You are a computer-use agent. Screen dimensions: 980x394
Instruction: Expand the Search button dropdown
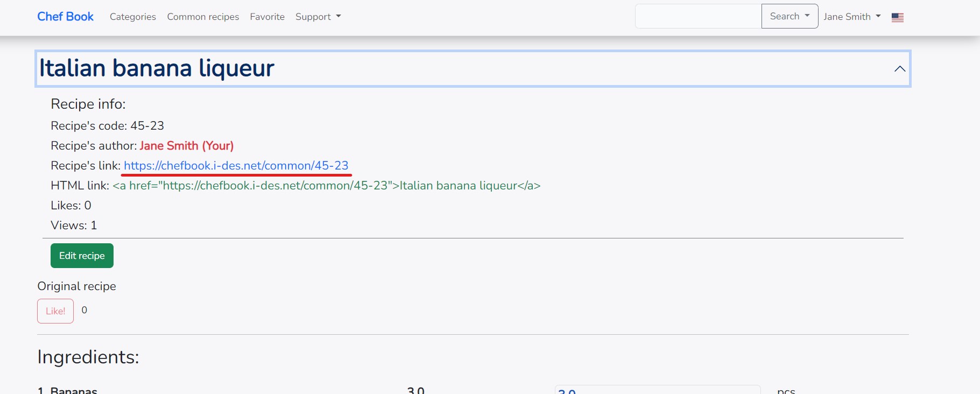coord(789,16)
